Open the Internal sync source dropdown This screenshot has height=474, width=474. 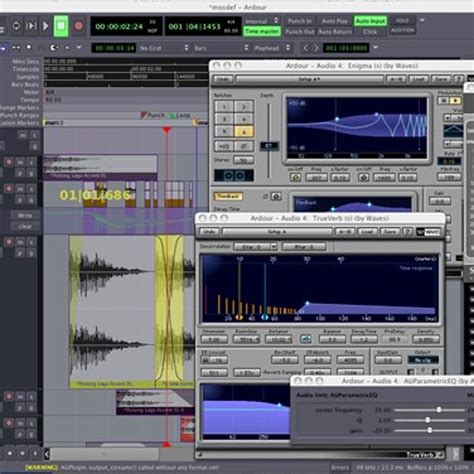pyautogui.click(x=262, y=21)
